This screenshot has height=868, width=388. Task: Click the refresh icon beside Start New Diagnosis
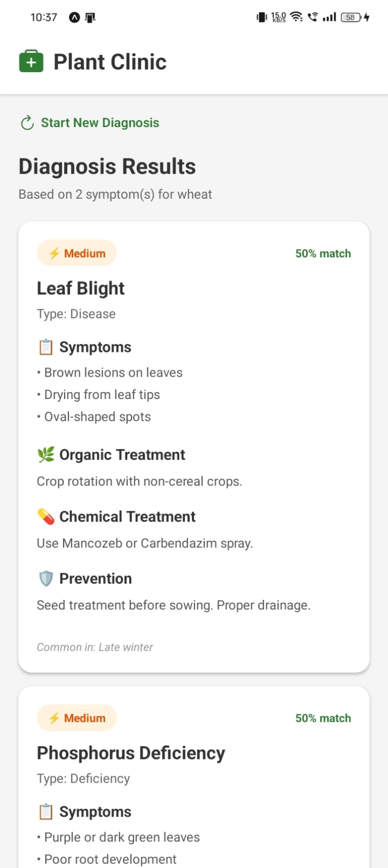point(27,123)
